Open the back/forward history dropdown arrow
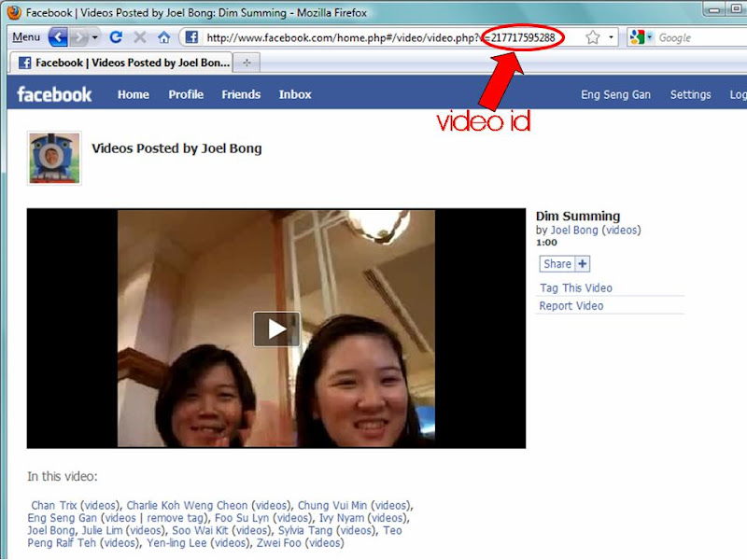Image resolution: width=747 pixels, height=560 pixels. (x=95, y=37)
